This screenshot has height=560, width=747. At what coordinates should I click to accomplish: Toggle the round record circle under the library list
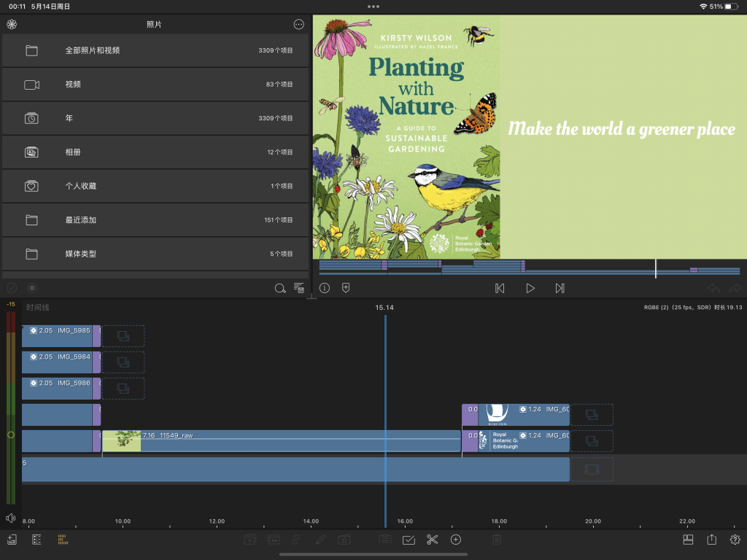pyautogui.click(x=32, y=288)
